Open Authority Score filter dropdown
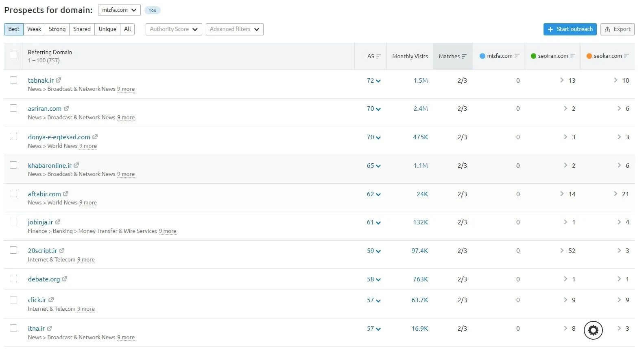 (174, 29)
